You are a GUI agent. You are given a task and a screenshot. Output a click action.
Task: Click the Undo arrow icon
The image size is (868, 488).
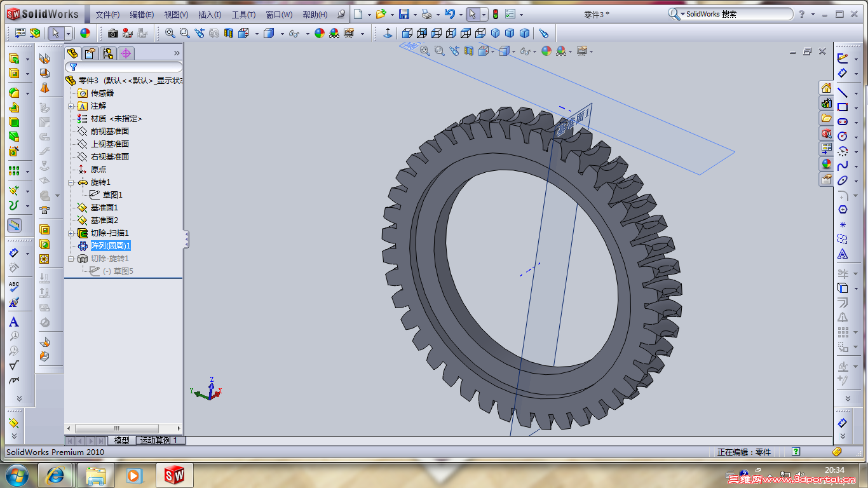tap(449, 14)
